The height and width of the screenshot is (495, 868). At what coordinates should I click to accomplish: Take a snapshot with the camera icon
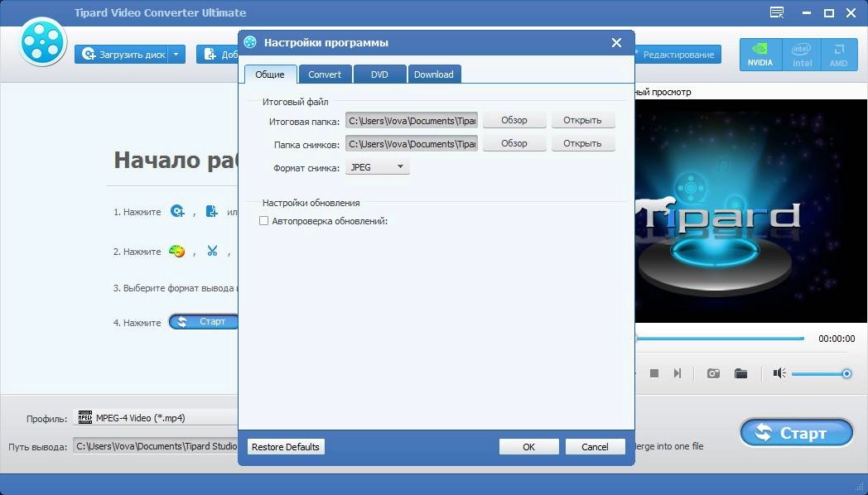point(713,374)
